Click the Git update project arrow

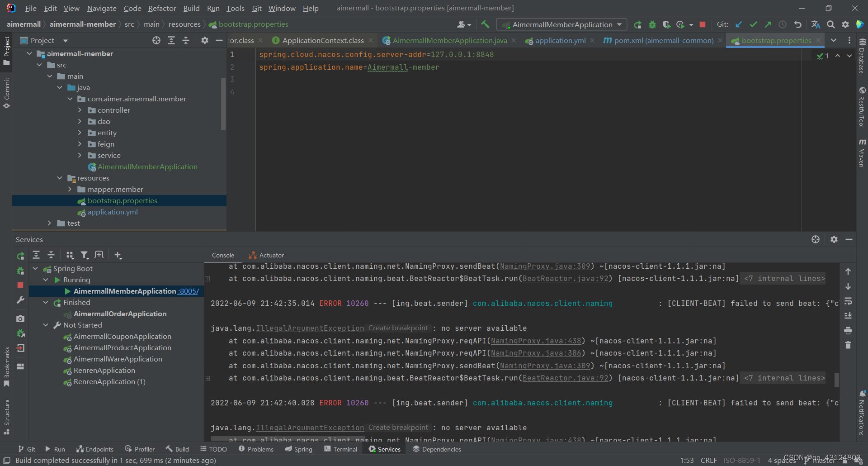click(x=739, y=25)
